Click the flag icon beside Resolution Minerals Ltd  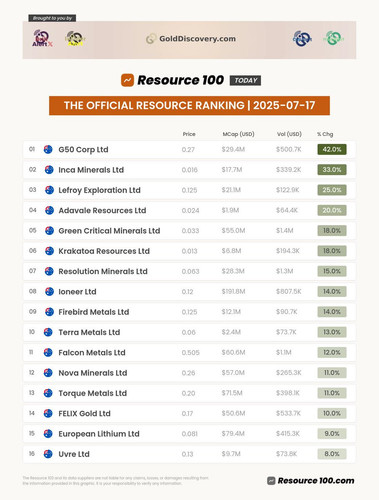click(49, 271)
